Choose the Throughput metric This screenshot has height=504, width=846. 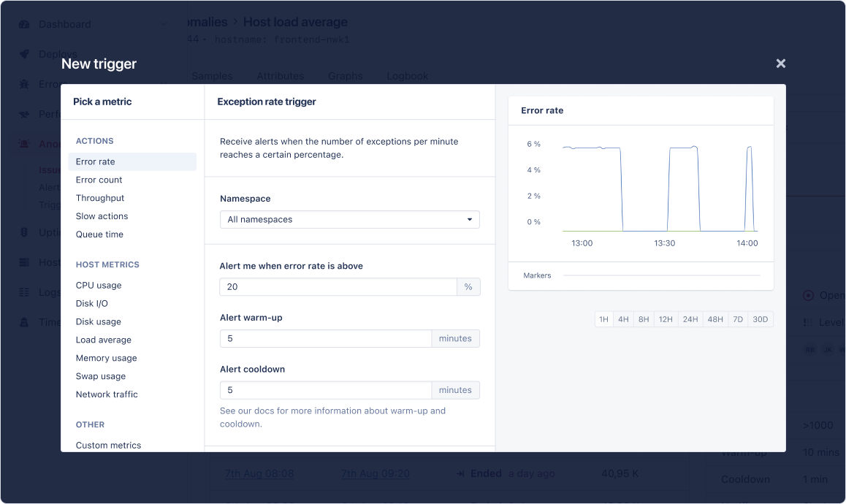pos(100,198)
